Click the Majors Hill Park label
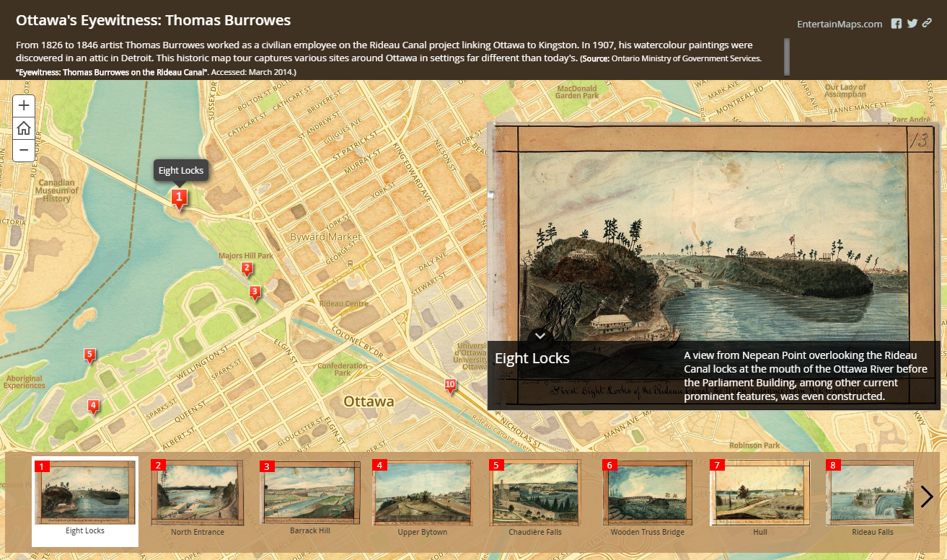Viewport: 947px width, 560px height. pyautogui.click(x=246, y=255)
